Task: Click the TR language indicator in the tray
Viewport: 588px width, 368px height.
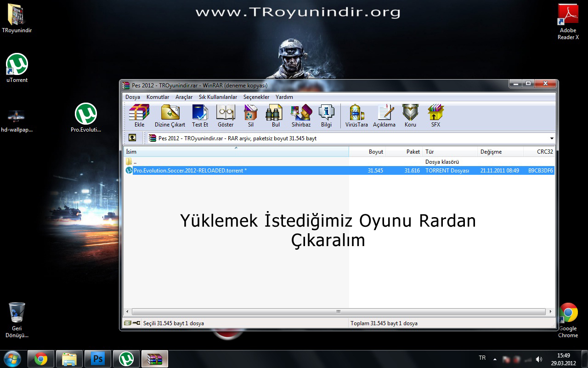Action: tap(482, 358)
